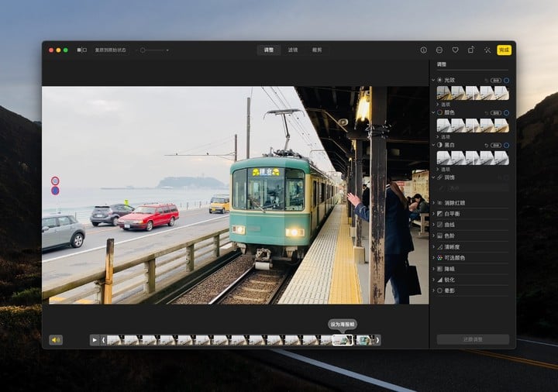Click the auto-enhance magic wand icon
This screenshot has height=392, width=558.
pos(487,50)
